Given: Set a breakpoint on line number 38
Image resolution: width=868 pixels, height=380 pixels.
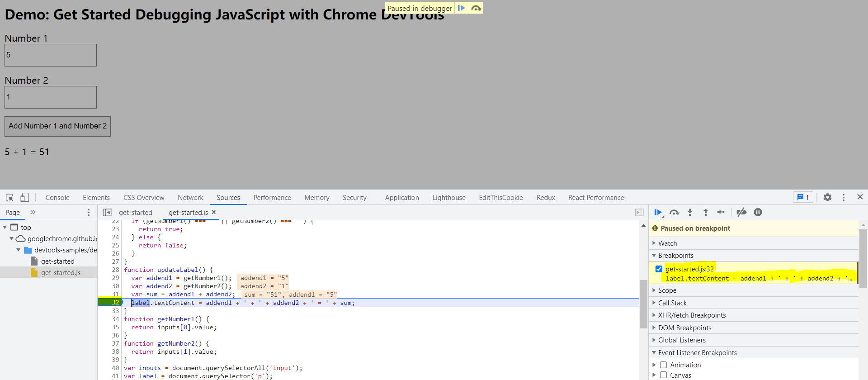Looking at the screenshot, I should point(115,351).
